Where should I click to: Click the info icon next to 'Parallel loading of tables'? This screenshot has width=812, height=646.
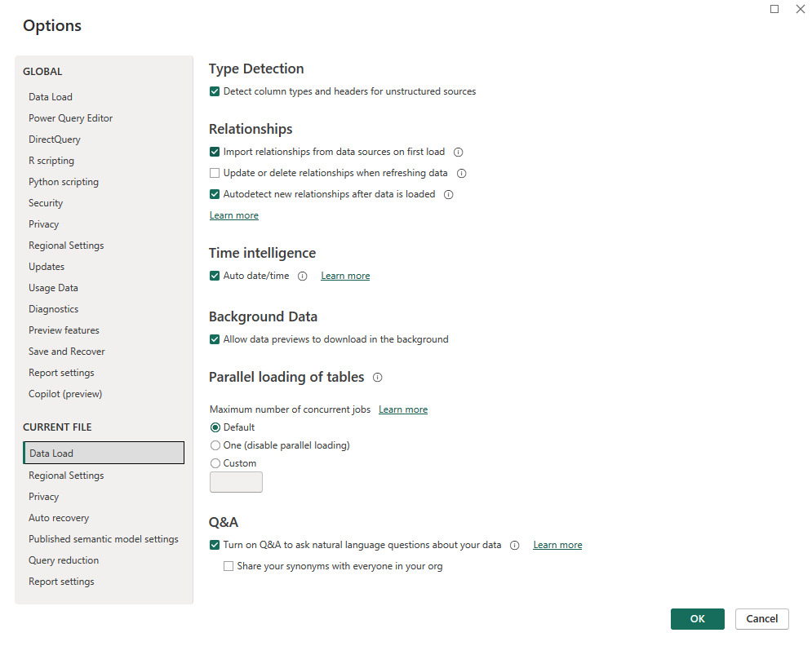pos(376,378)
